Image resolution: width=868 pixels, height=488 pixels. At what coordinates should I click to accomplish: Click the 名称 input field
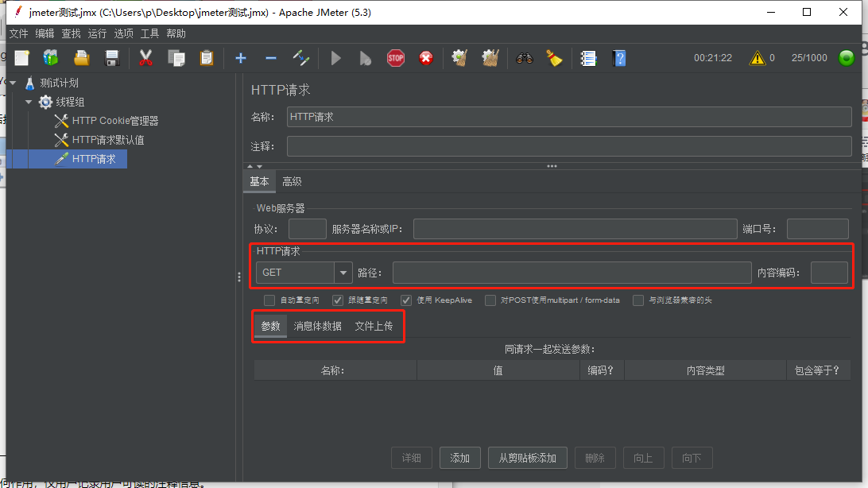coord(569,117)
